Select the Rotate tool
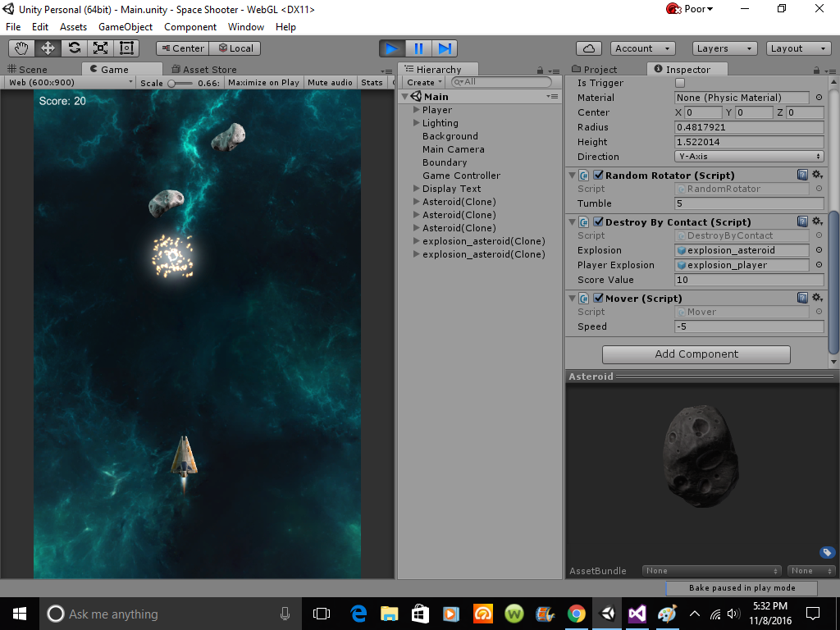Image resolution: width=840 pixels, height=630 pixels. [74, 48]
